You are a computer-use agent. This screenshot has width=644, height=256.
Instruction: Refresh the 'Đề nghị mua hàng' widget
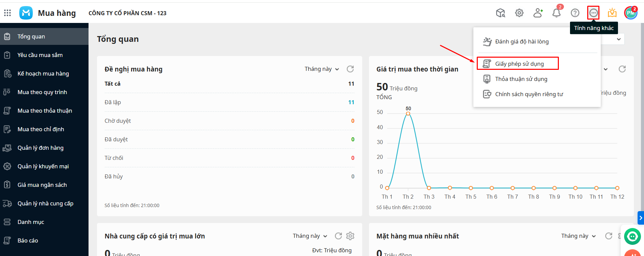click(350, 69)
